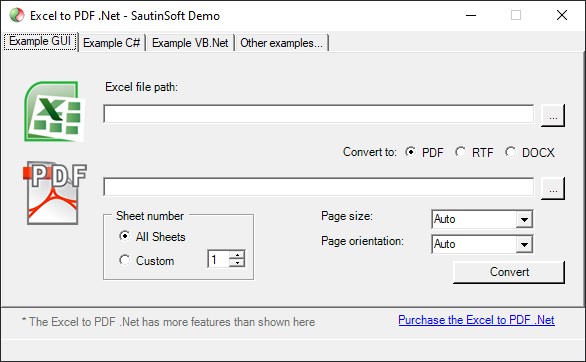Click the sheet number value field

(x=219, y=259)
